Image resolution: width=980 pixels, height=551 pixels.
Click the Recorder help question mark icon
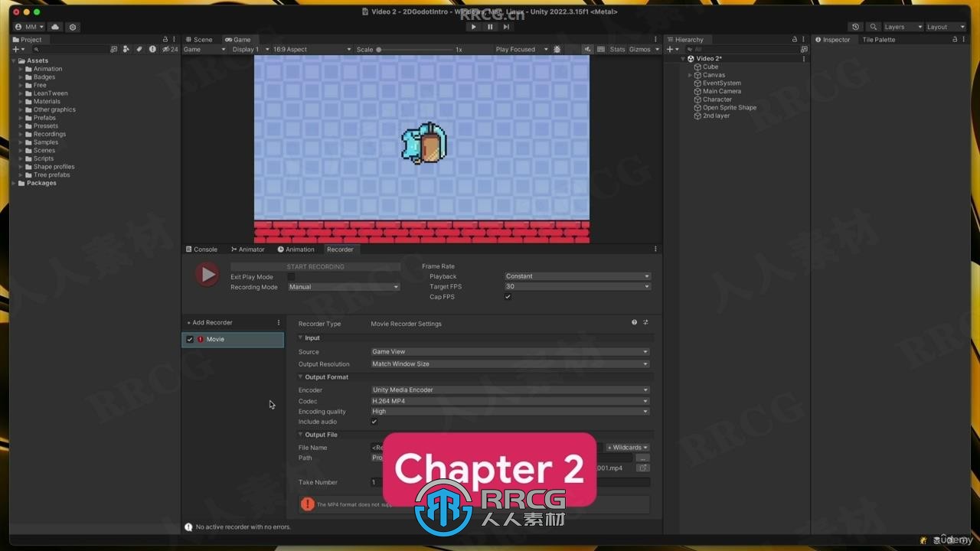click(x=634, y=323)
